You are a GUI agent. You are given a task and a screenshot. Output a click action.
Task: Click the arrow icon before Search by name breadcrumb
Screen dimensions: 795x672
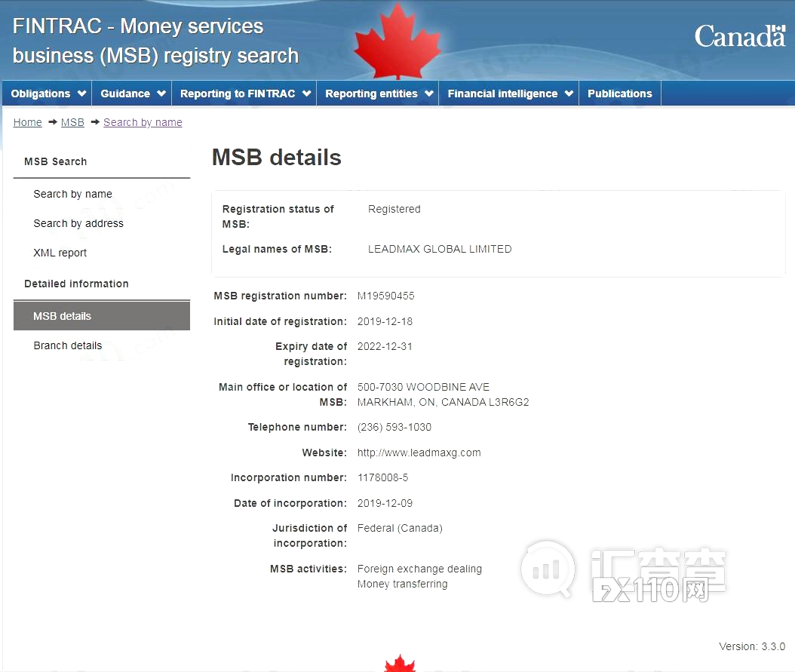pyautogui.click(x=94, y=122)
